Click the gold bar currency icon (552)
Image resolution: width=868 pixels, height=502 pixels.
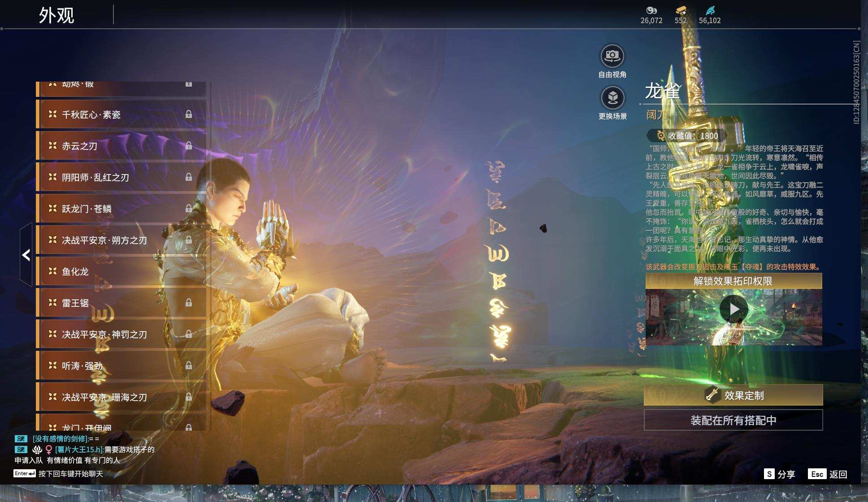tap(681, 10)
